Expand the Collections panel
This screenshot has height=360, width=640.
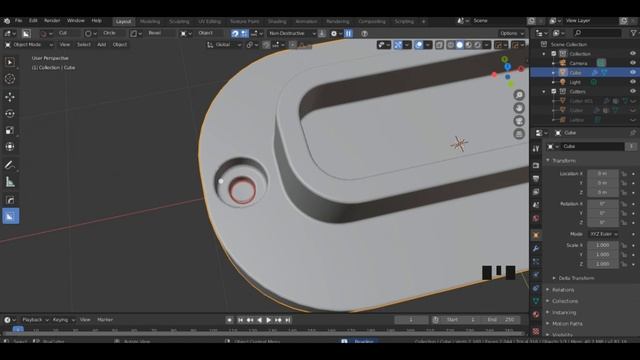[564, 301]
